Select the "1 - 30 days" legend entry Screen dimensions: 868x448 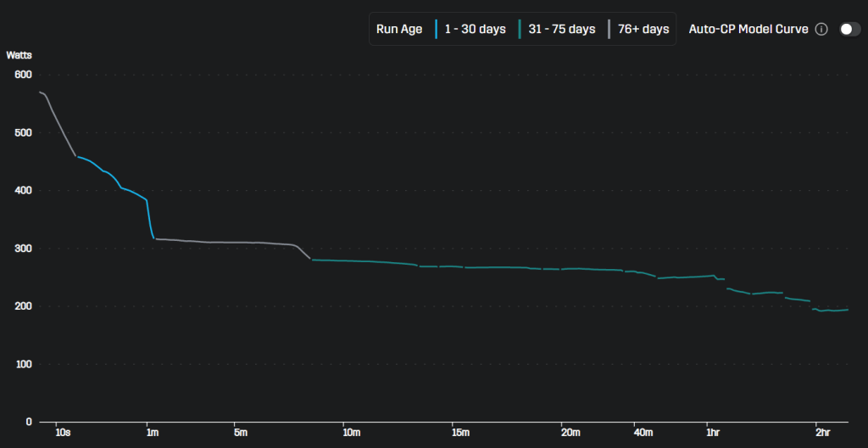475,29
